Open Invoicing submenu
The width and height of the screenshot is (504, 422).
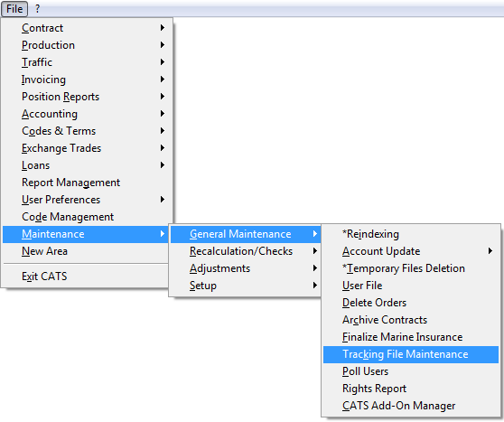[87, 80]
